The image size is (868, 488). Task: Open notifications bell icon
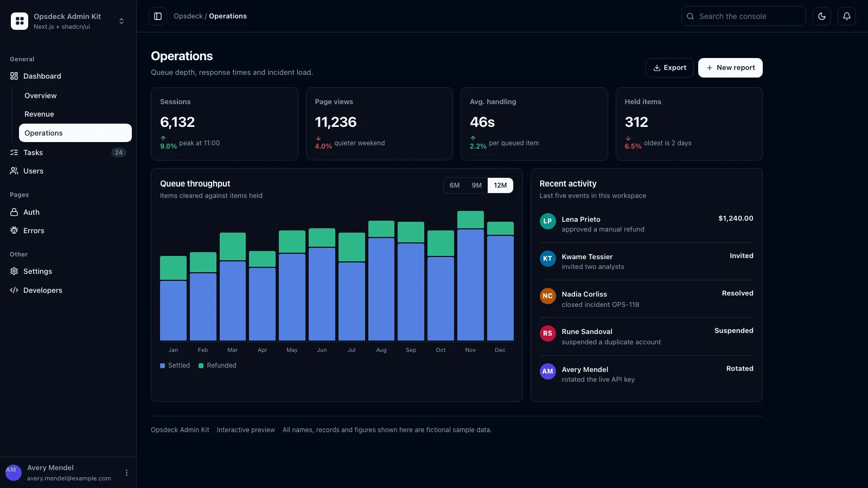pyautogui.click(x=847, y=16)
